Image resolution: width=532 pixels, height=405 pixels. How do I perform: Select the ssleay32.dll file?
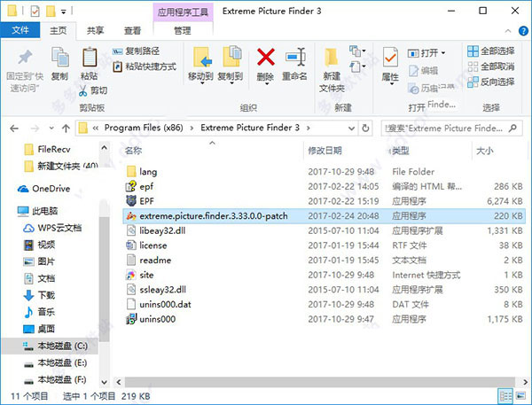[x=324, y=290]
